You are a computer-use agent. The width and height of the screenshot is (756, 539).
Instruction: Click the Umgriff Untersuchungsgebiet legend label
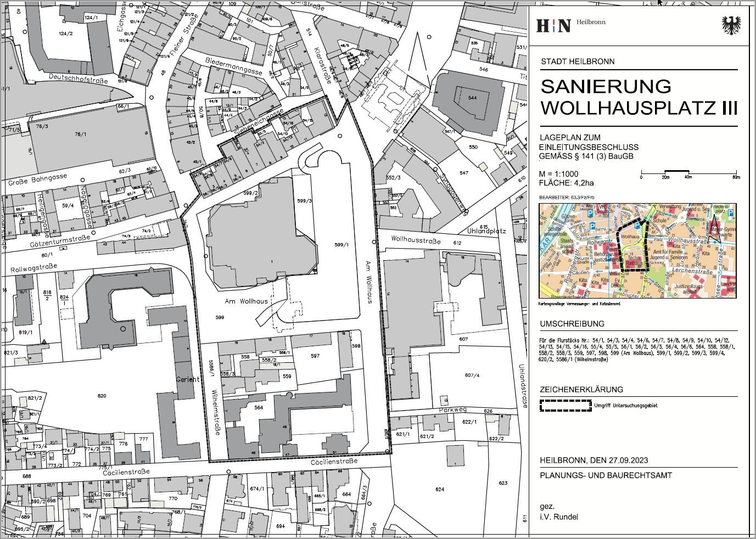tap(625, 406)
